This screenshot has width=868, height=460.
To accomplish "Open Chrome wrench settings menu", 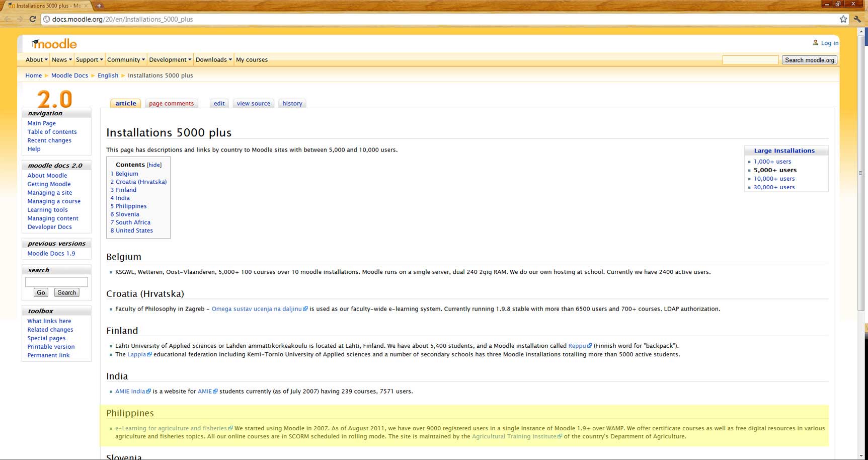I will pos(858,19).
